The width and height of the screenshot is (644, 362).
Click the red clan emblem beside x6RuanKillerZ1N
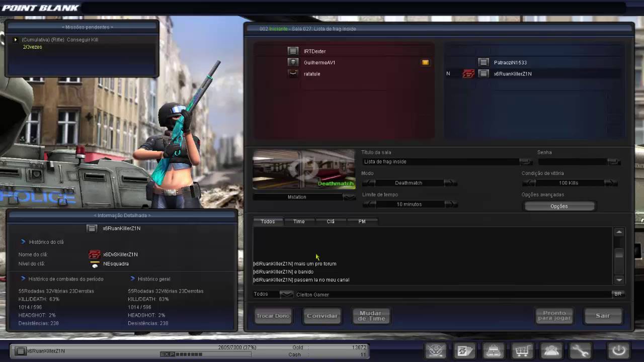tap(468, 73)
